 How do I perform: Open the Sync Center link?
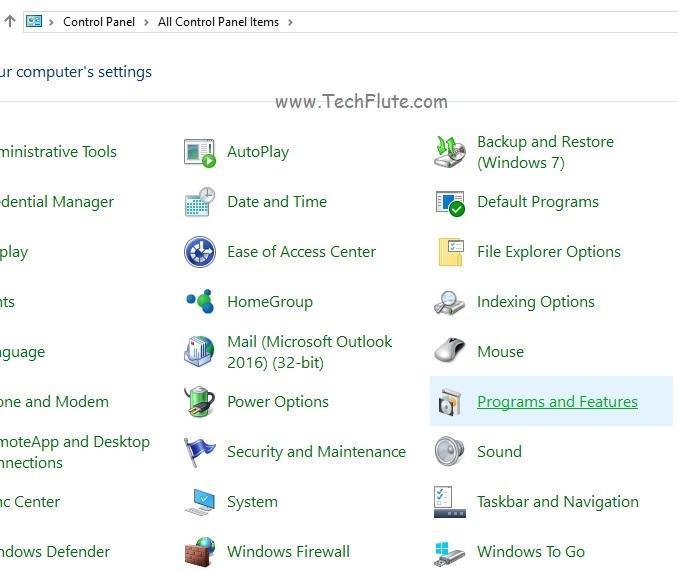[30, 502]
